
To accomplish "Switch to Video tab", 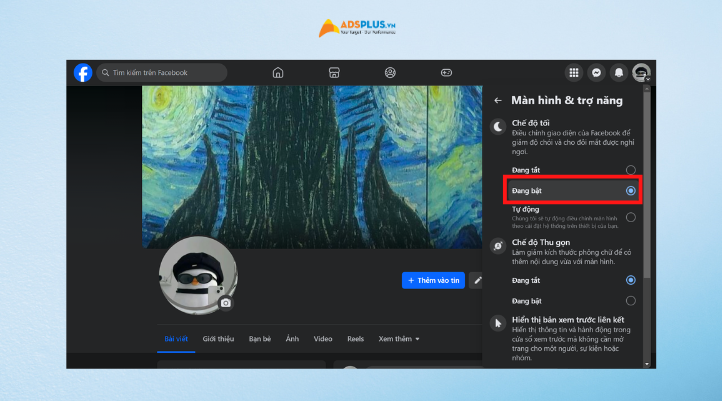I will click(323, 339).
